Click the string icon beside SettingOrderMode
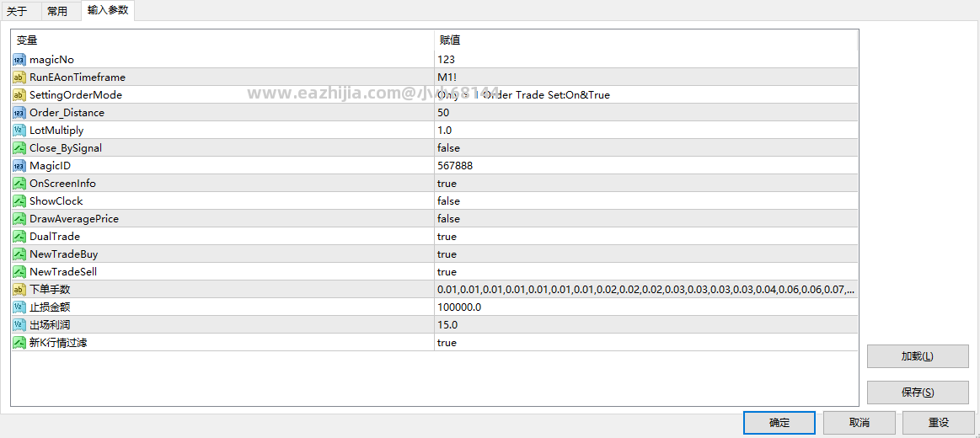Viewport: 980px width, 438px height. tap(19, 95)
